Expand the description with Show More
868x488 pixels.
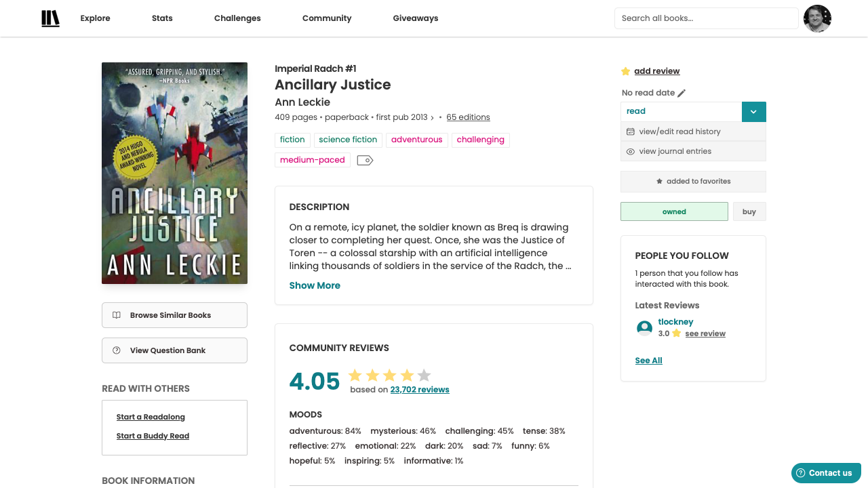[315, 285]
